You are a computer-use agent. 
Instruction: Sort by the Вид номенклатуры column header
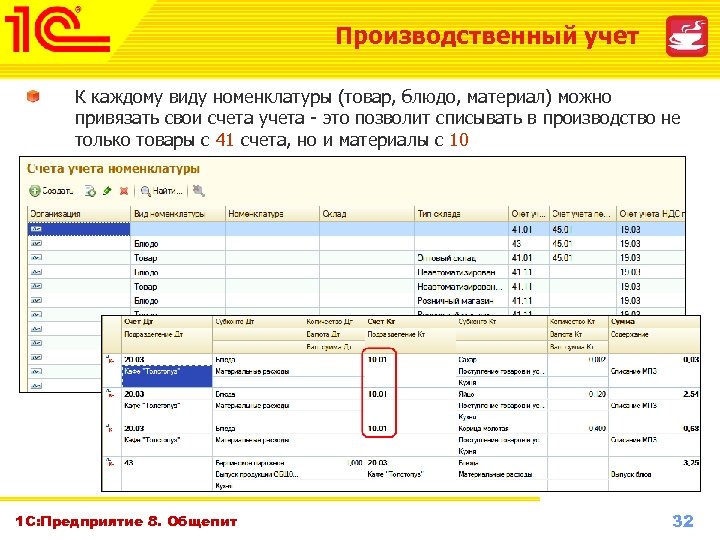[178, 214]
